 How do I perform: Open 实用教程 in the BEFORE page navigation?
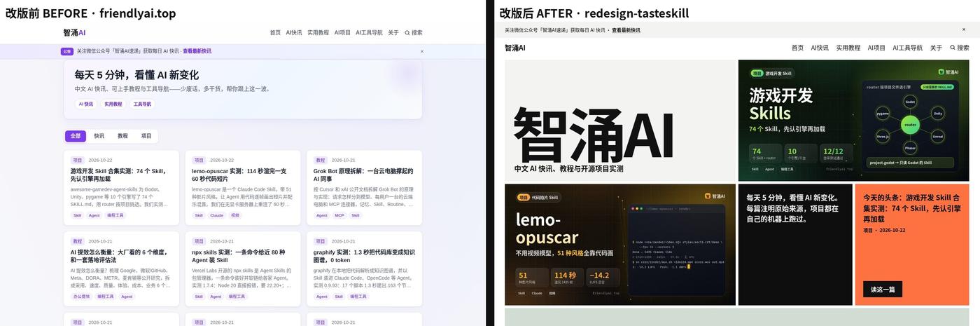pos(318,32)
